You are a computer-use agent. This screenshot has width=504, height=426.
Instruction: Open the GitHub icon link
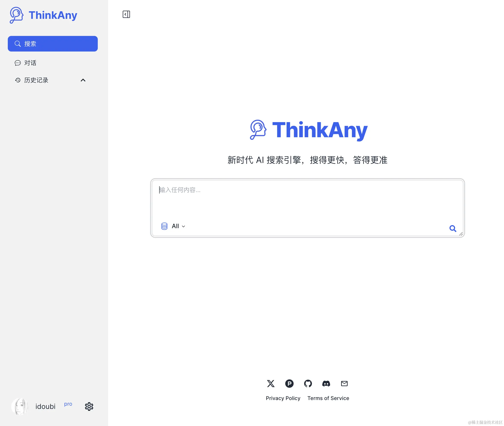pyautogui.click(x=308, y=384)
